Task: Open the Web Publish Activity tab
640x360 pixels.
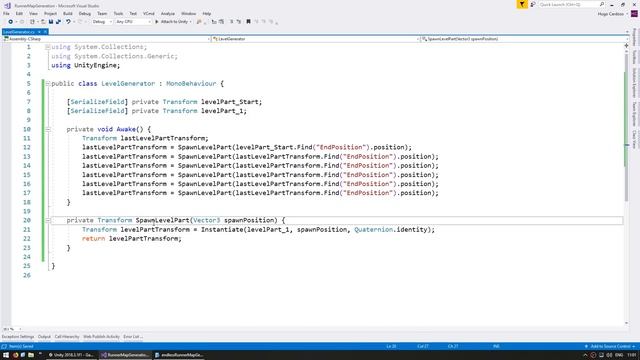Action: pyautogui.click(x=101, y=337)
